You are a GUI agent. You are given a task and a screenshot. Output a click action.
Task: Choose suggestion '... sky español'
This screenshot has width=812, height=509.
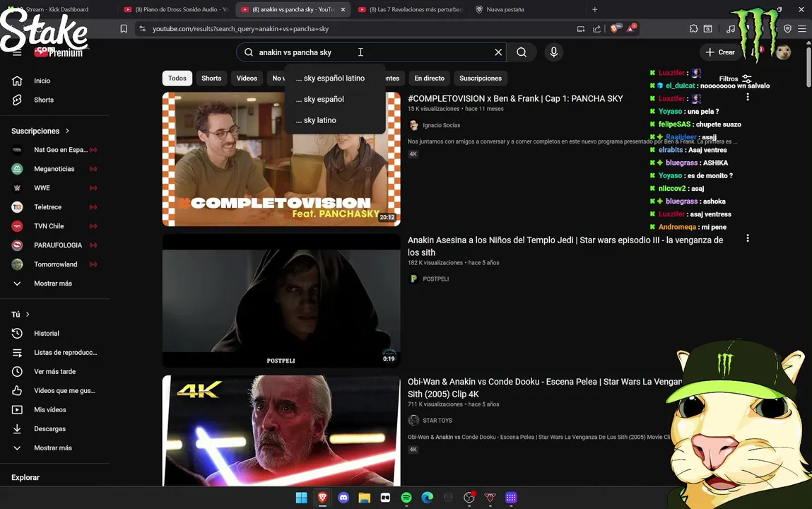point(334,99)
